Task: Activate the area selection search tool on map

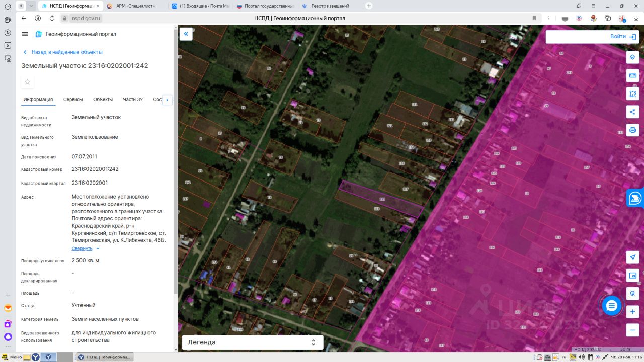Action: [x=632, y=94]
